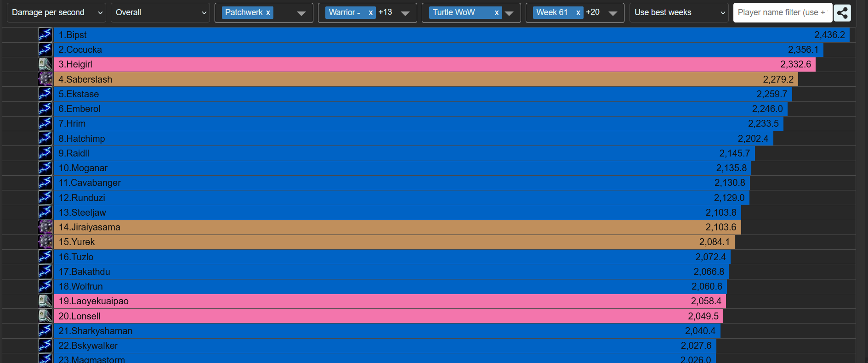
Task: Click the 2,332.6 DPS value
Action: [795, 64]
